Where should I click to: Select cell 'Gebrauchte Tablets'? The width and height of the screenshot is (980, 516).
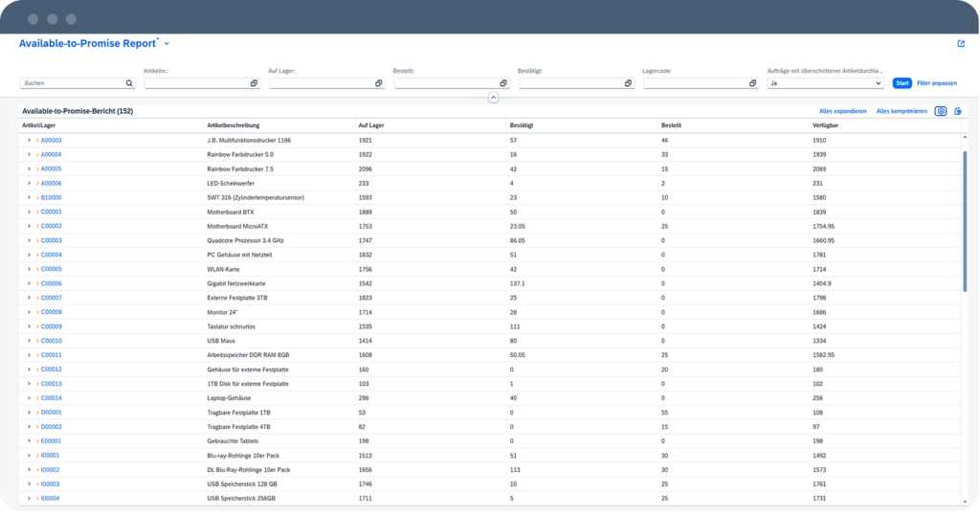click(x=233, y=441)
